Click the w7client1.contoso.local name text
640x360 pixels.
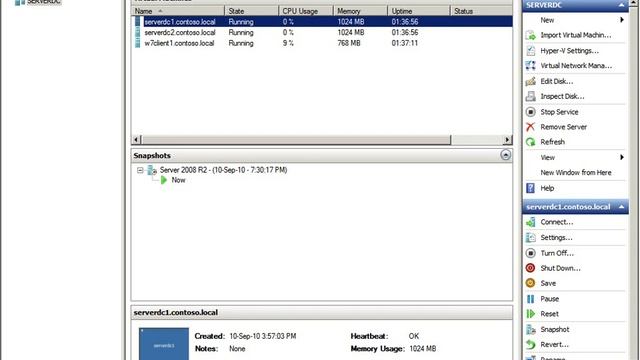(179, 43)
